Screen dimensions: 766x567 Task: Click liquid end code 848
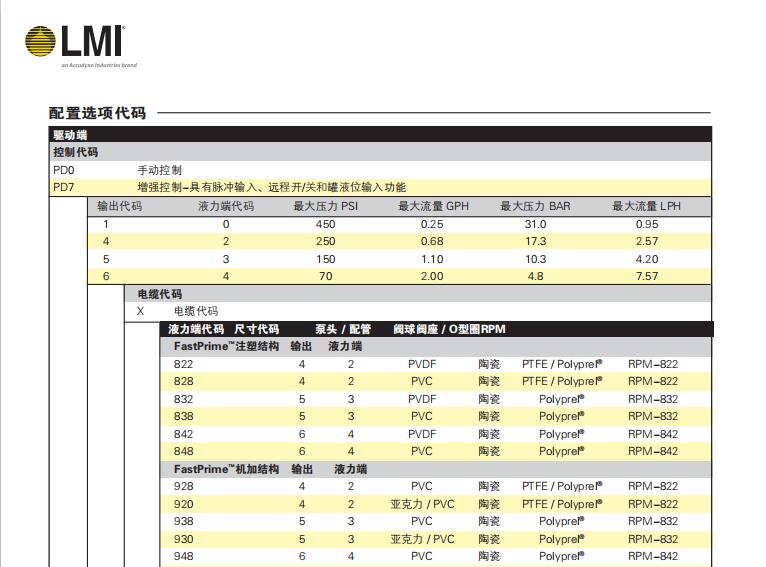(x=183, y=451)
